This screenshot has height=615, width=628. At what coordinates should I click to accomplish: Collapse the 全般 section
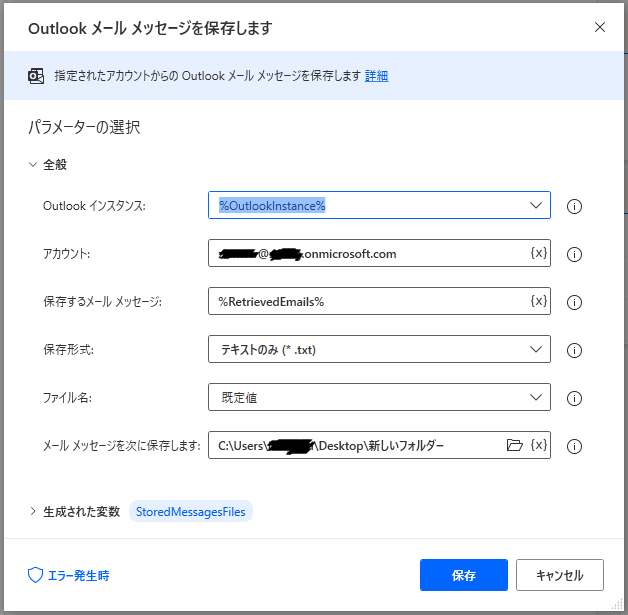pyautogui.click(x=33, y=165)
